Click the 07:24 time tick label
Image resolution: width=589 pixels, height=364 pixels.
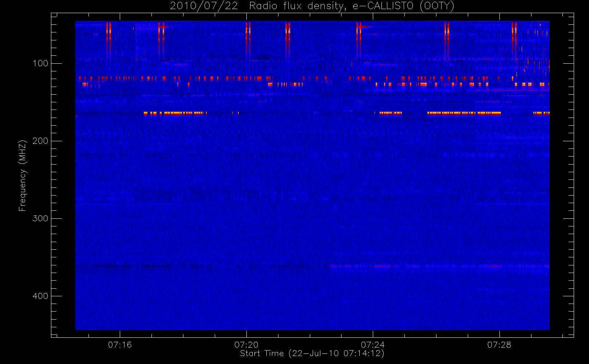pos(373,345)
